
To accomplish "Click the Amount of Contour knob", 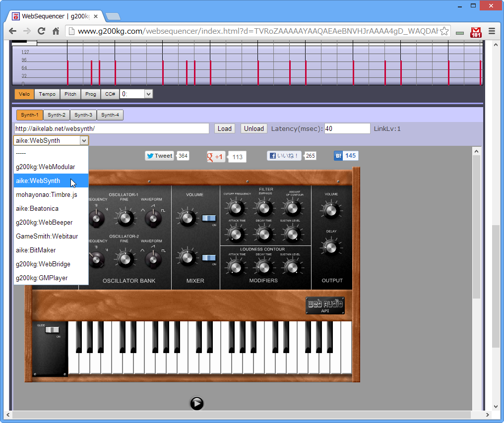I will click(292, 208).
